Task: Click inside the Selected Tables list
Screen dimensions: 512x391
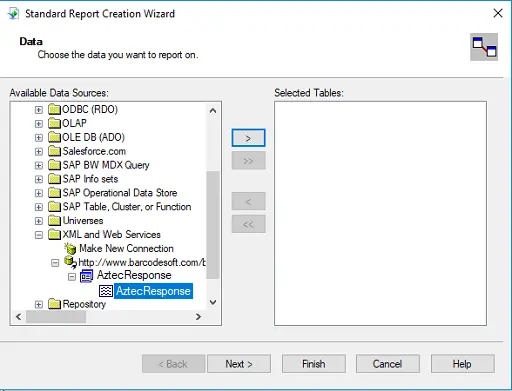Action: [x=380, y=213]
